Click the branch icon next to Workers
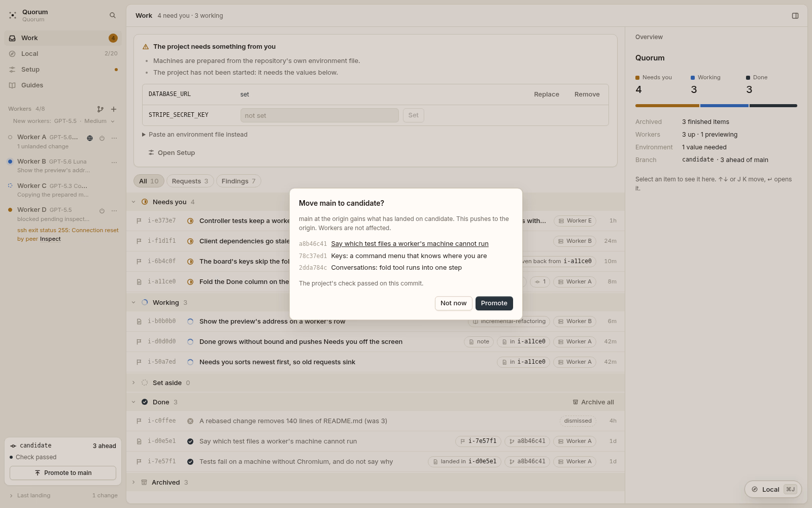Screen dimensions: 812x508 click(x=100, y=109)
